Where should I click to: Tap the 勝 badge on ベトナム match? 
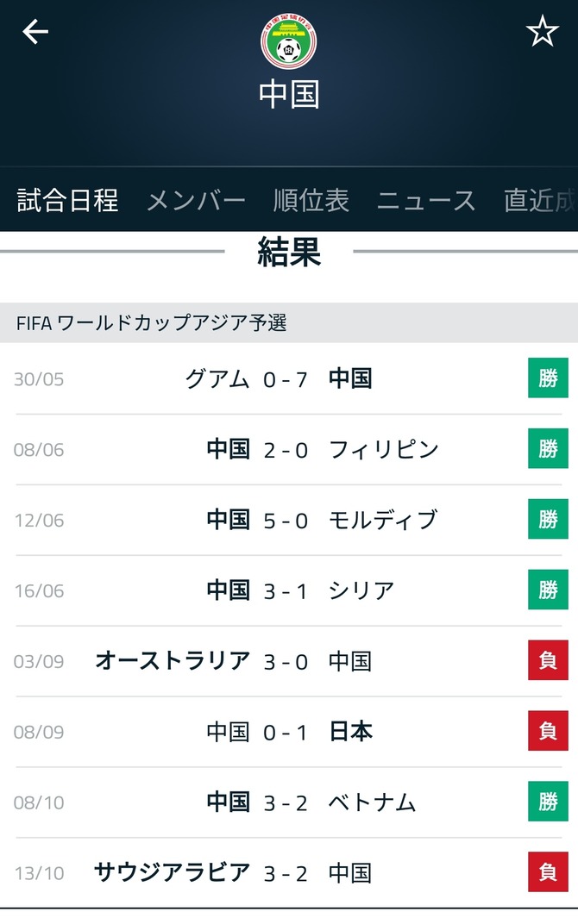pyautogui.click(x=548, y=802)
